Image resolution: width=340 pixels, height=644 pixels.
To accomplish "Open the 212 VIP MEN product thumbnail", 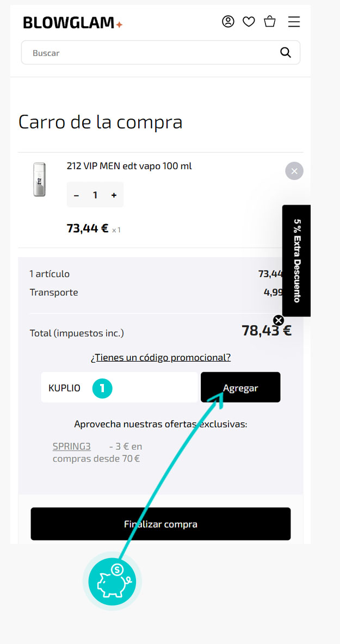I will click(x=39, y=179).
